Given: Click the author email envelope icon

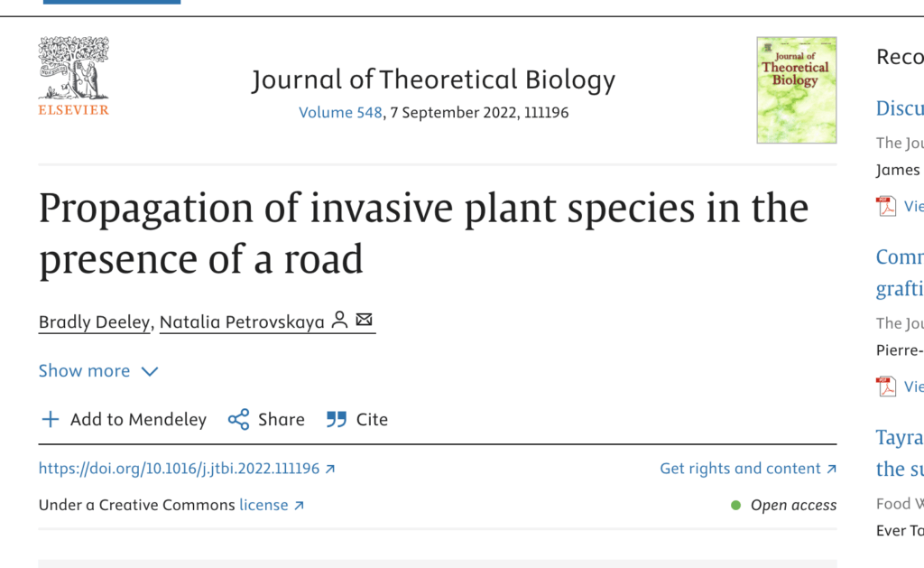Looking at the screenshot, I should pyautogui.click(x=364, y=320).
